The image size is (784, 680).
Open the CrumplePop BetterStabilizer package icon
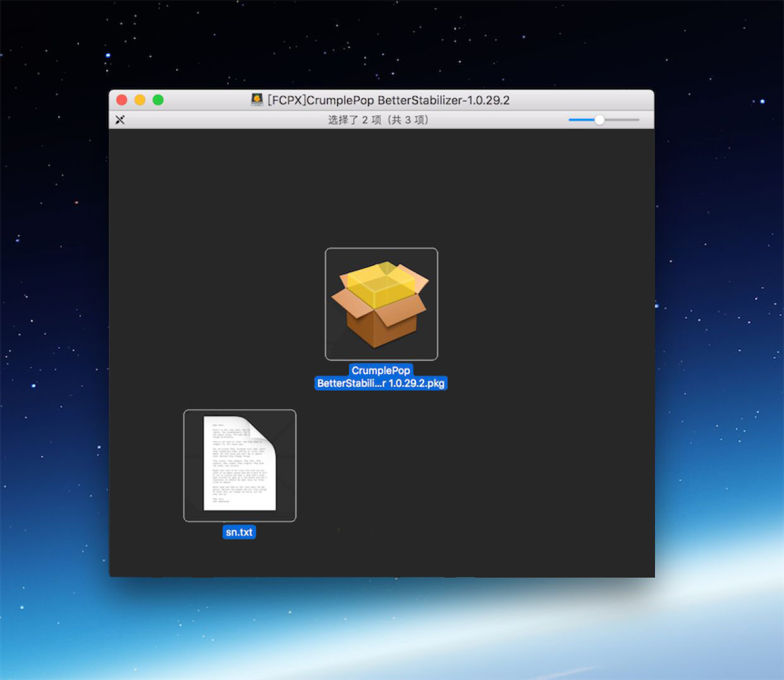[x=381, y=304]
